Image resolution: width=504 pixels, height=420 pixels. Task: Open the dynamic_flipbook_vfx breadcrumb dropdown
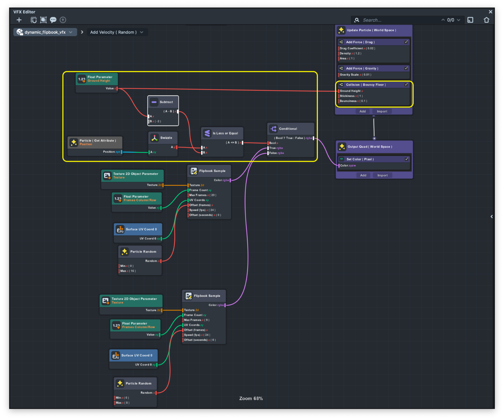71,32
